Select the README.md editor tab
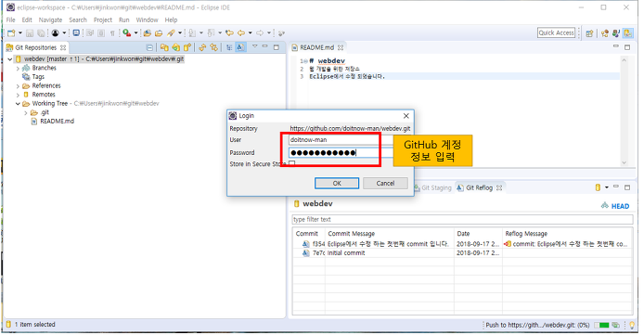 coord(317,47)
